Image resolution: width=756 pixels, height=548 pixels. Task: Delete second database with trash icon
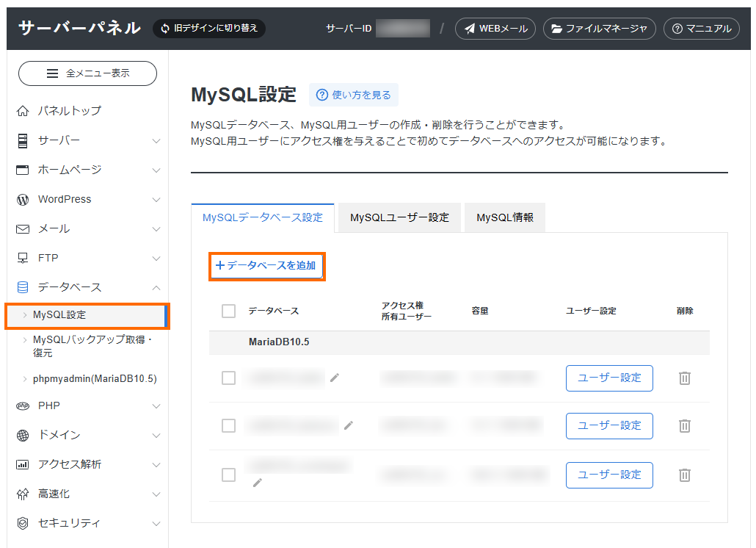pos(685,426)
